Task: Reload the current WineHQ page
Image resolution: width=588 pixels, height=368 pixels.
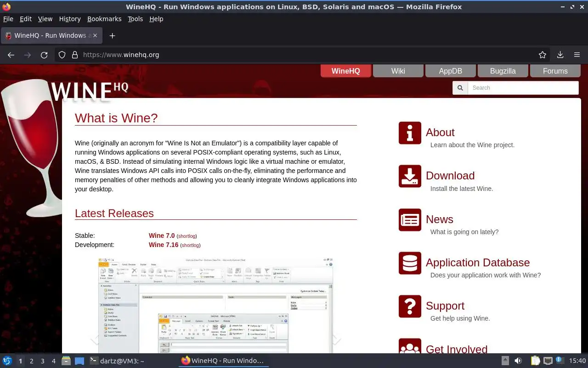Action: [44, 55]
